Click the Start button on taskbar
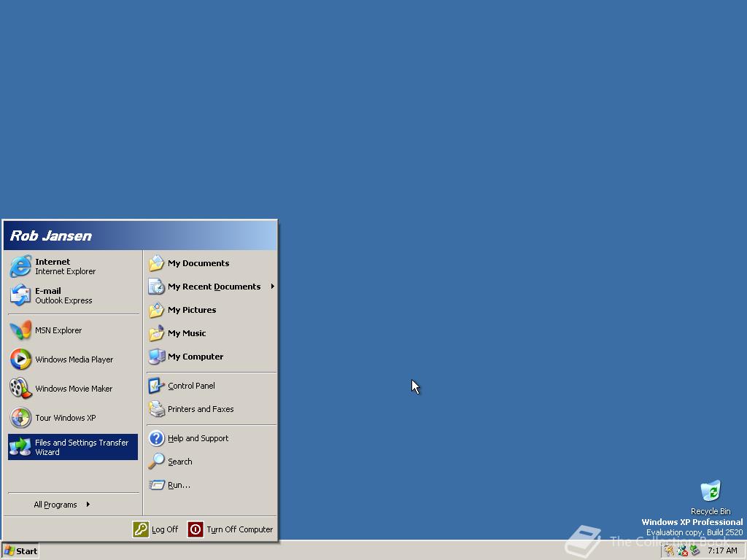 pyautogui.click(x=20, y=551)
